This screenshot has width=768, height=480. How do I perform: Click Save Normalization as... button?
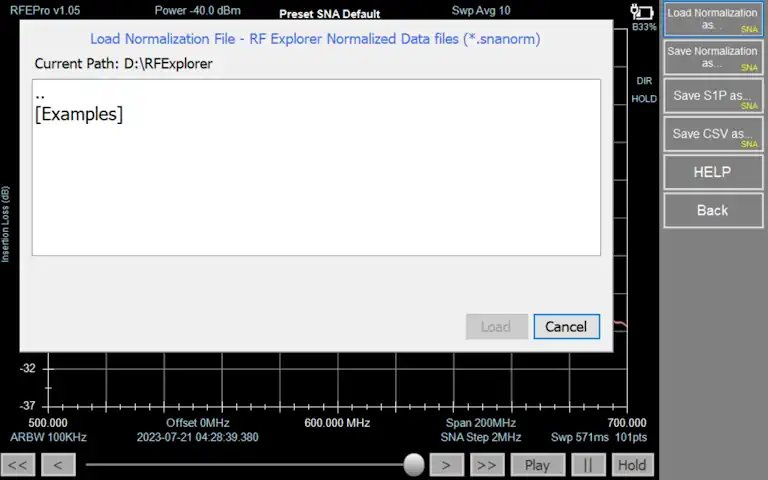(x=713, y=57)
